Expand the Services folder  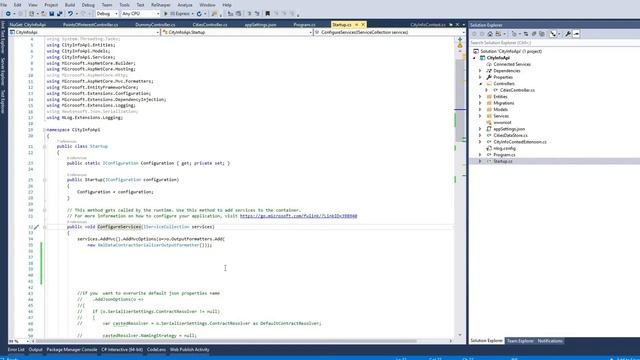point(480,116)
